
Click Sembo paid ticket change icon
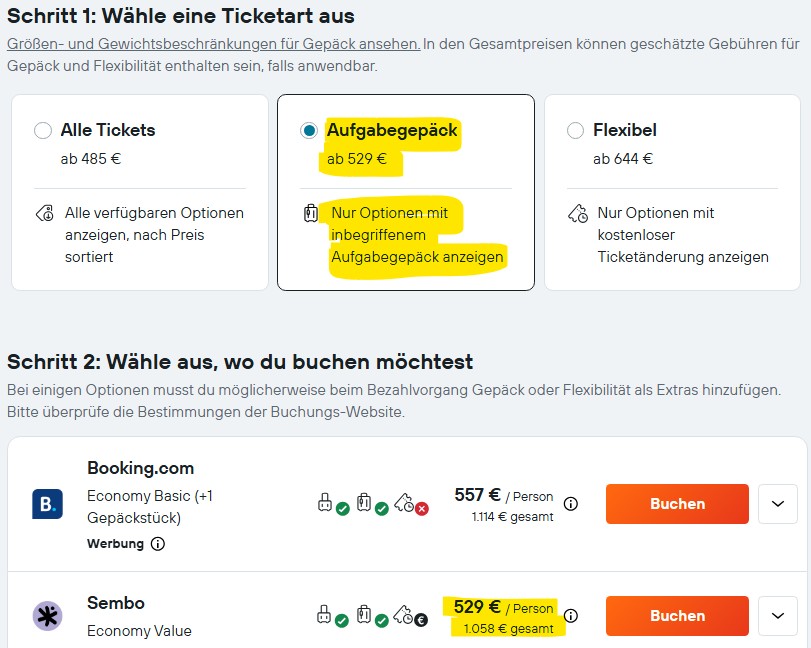click(406, 614)
